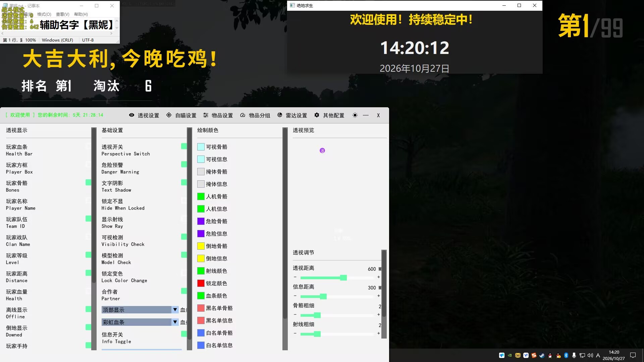Screen dimensions: 644x362
Task: Decrease 信息距离 with its minus button
Action: (295, 296)
